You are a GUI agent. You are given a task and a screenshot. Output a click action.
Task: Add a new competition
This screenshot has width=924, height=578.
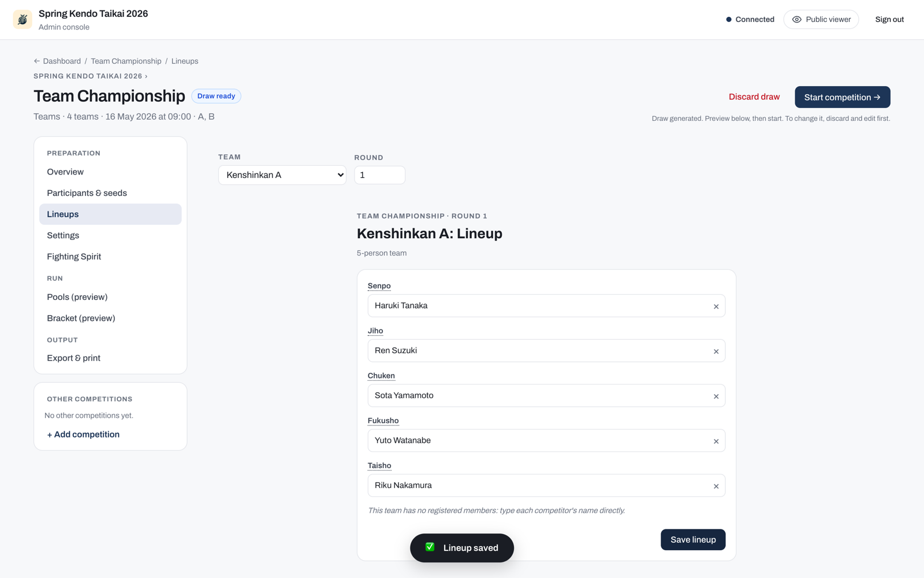tap(83, 435)
